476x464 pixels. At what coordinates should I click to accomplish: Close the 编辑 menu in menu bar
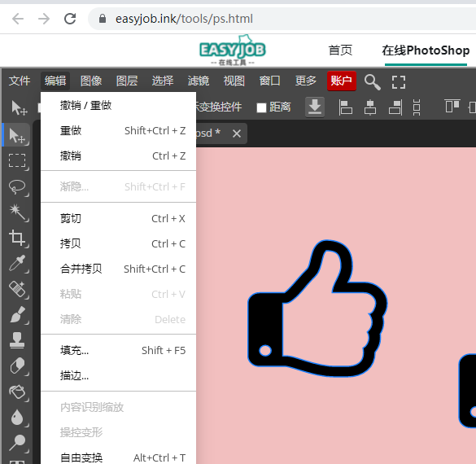click(x=55, y=81)
